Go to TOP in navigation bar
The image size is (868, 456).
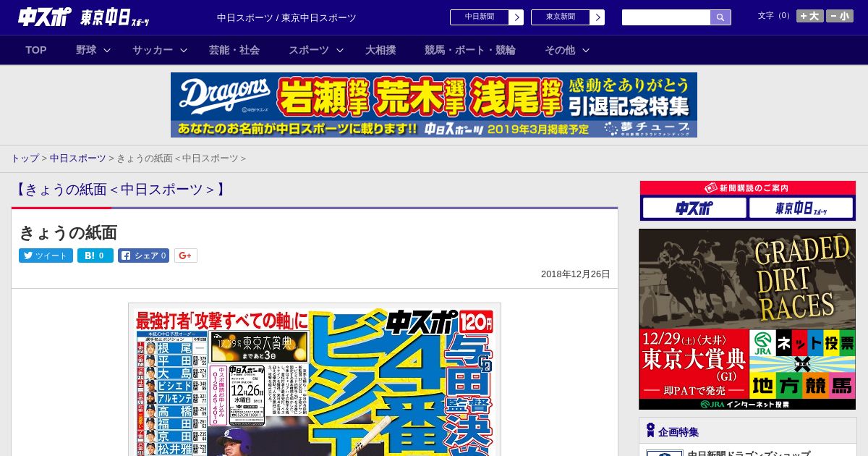click(36, 50)
